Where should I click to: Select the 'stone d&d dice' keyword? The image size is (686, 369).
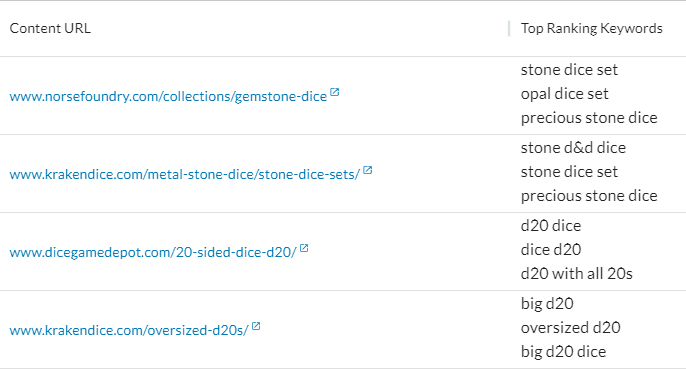tap(573, 148)
